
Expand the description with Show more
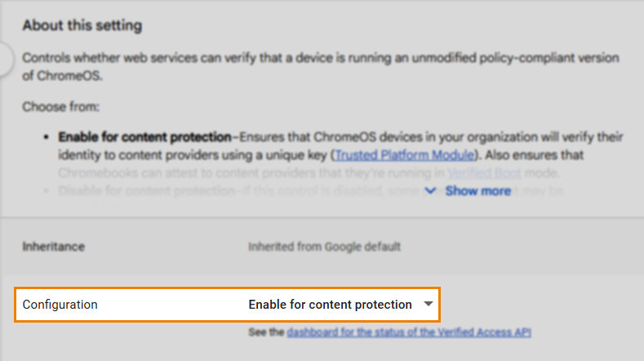pos(477,191)
